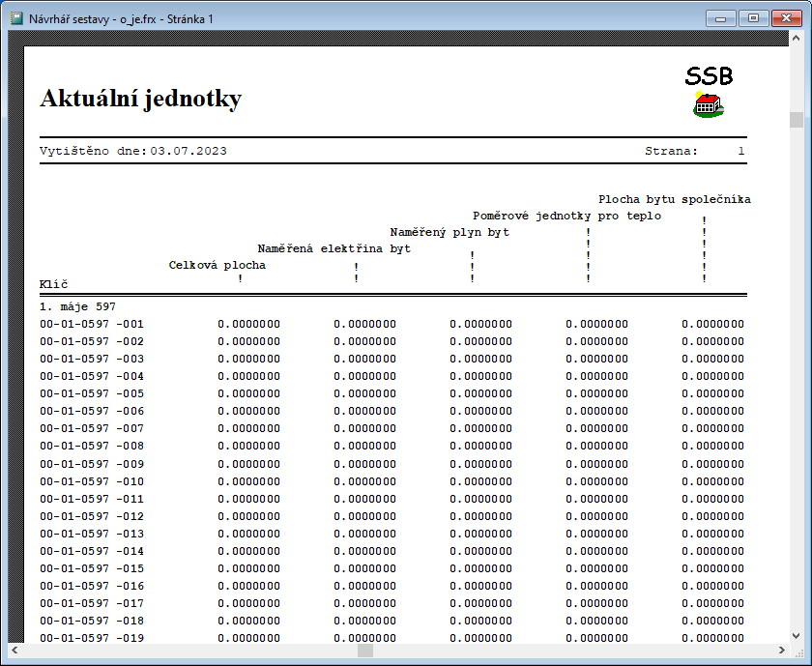Click the horizontal scrollbar right arrow
Viewport: 812px width, 666px height.
780,651
